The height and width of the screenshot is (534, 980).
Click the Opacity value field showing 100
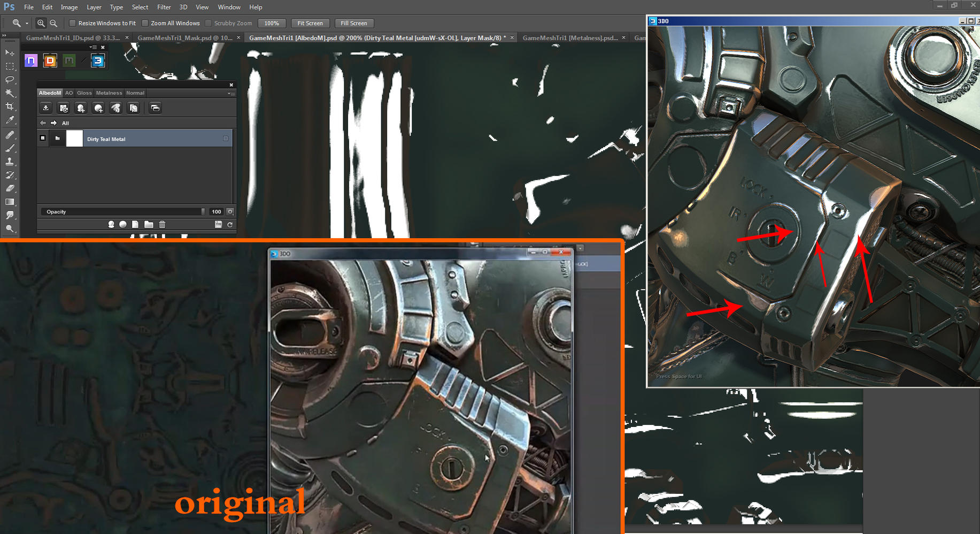tap(216, 211)
